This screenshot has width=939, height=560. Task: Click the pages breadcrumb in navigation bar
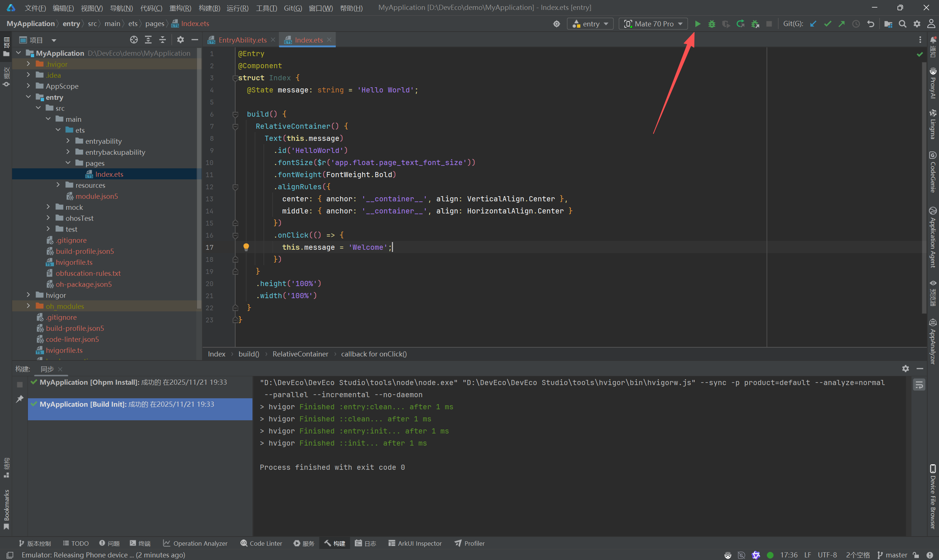155,24
